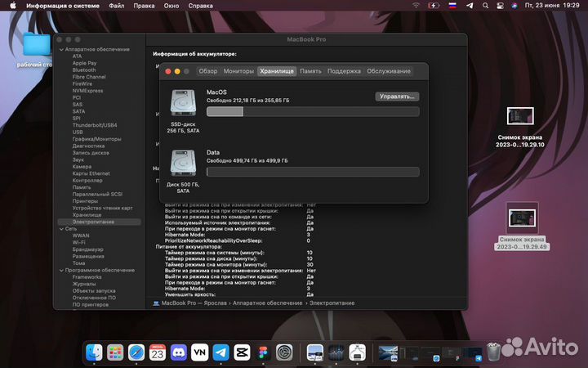Open Telegram from the dock

pyautogui.click(x=220, y=352)
